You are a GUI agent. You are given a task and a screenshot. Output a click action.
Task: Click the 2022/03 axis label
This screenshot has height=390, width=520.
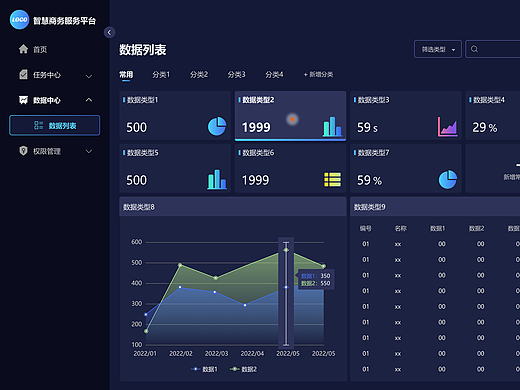coord(216,353)
